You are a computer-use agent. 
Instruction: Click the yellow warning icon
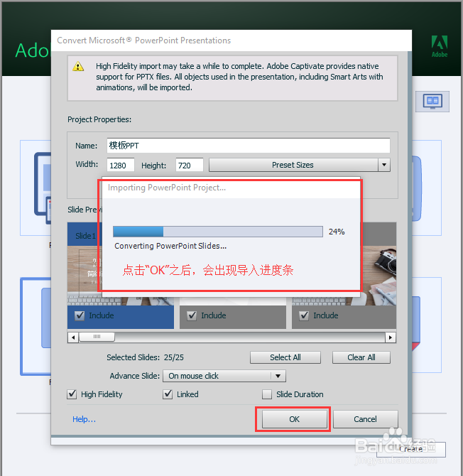coord(78,66)
